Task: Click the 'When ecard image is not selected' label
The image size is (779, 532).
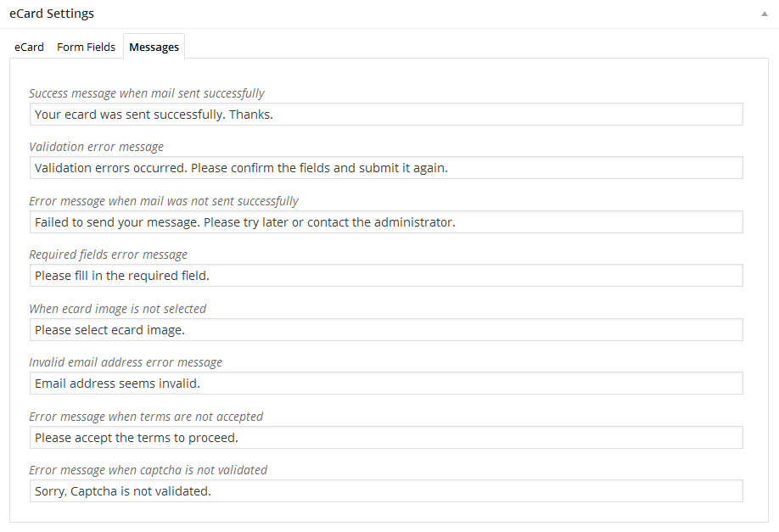Action: (118, 309)
